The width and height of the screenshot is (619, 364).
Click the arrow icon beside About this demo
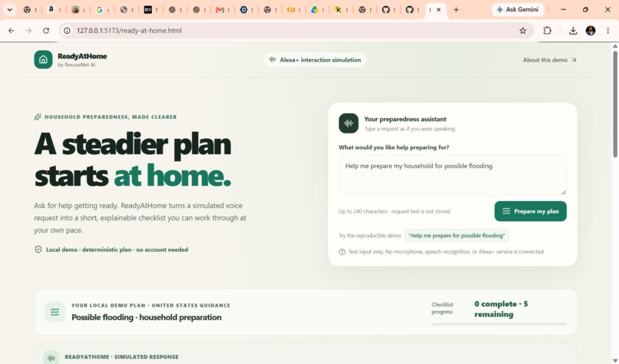pyautogui.click(x=574, y=60)
